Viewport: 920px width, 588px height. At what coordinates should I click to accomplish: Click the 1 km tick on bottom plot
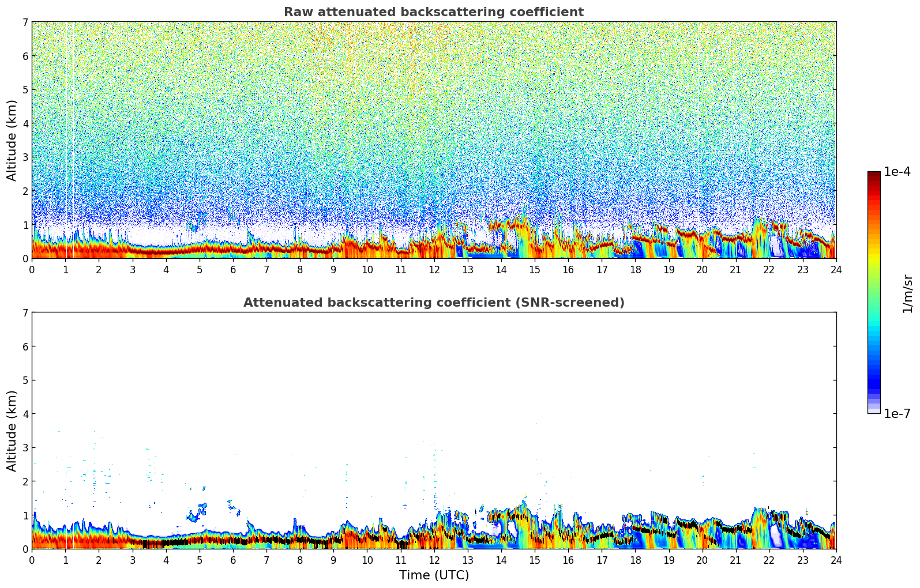point(25,515)
